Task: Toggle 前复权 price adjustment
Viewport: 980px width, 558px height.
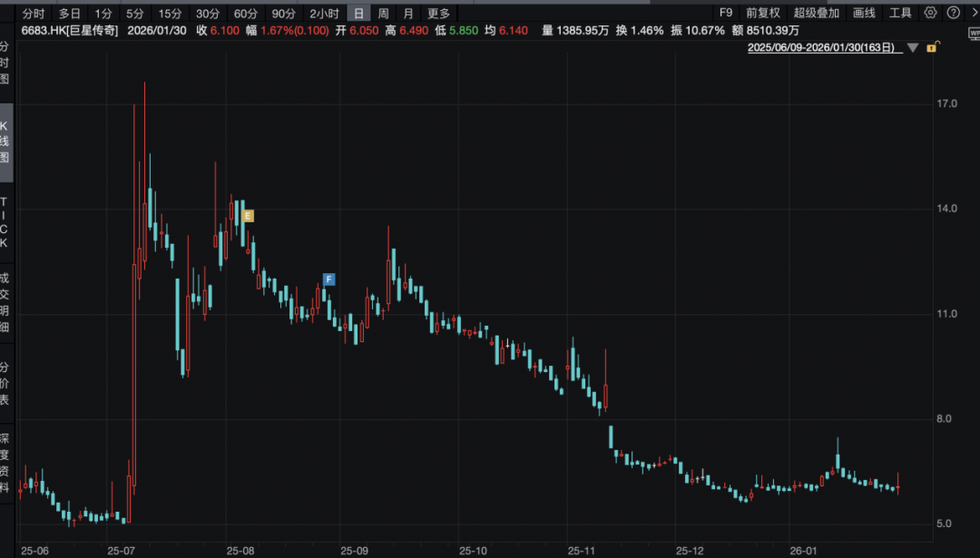Action: point(763,13)
